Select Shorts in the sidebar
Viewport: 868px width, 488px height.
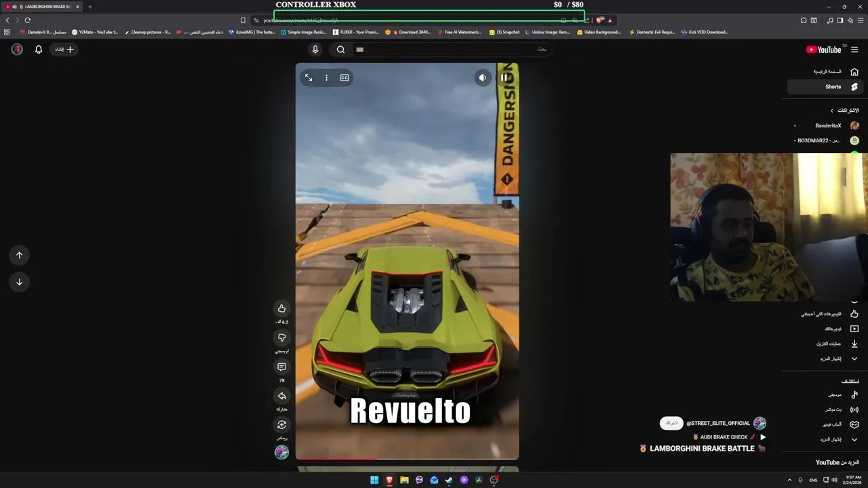pos(824,87)
